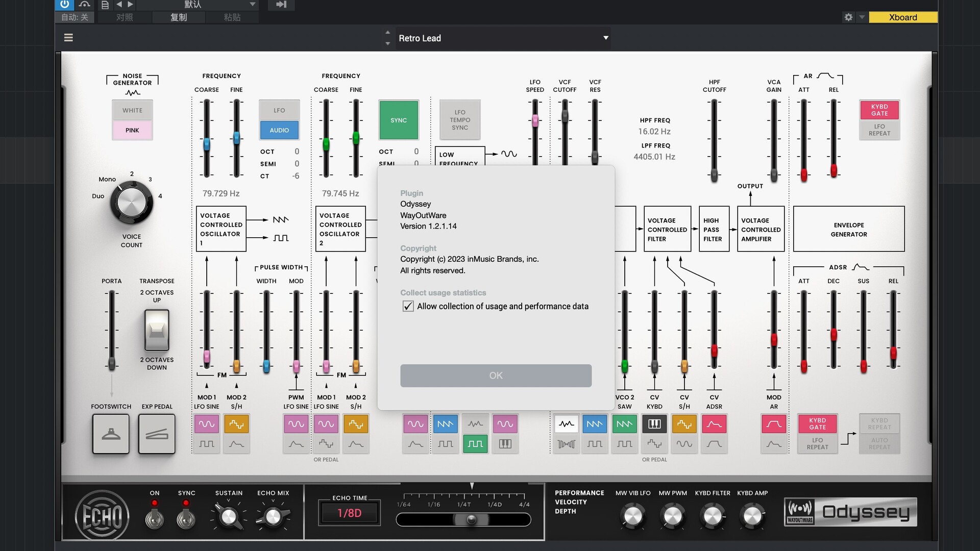Viewport: 980px width, 551px height.
Task: Click the red envelope icon under CV ADSR
Action: point(714,424)
